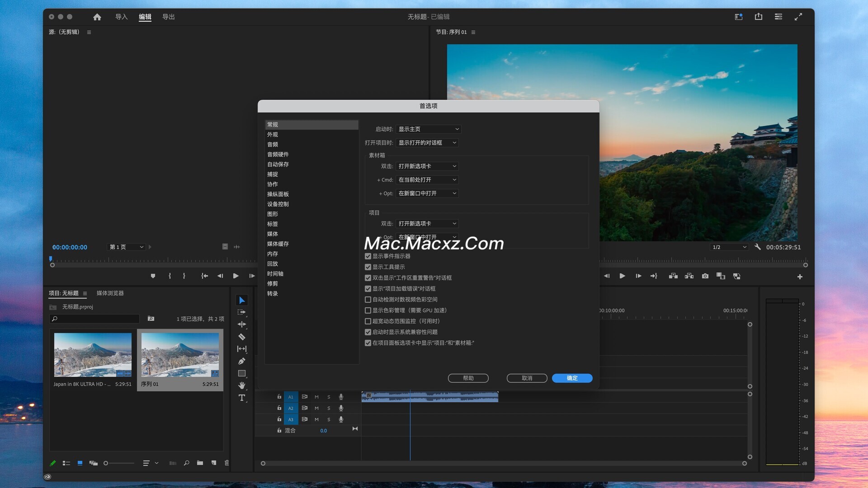This screenshot has height=488, width=868.
Task: Select the Razor tool in toolbar
Action: coord(241,337)
